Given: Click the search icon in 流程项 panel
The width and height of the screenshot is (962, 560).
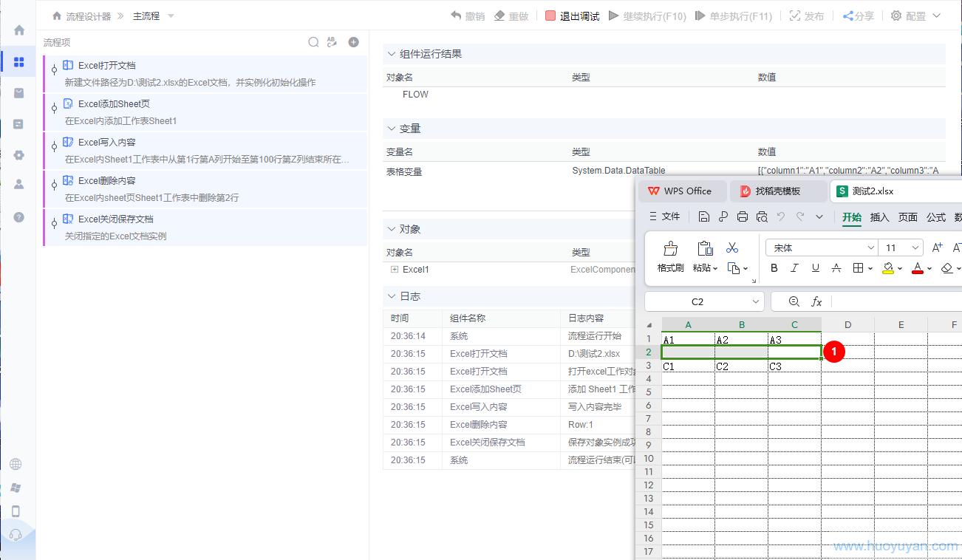Looking at the screenshot, I should [313, 43].
